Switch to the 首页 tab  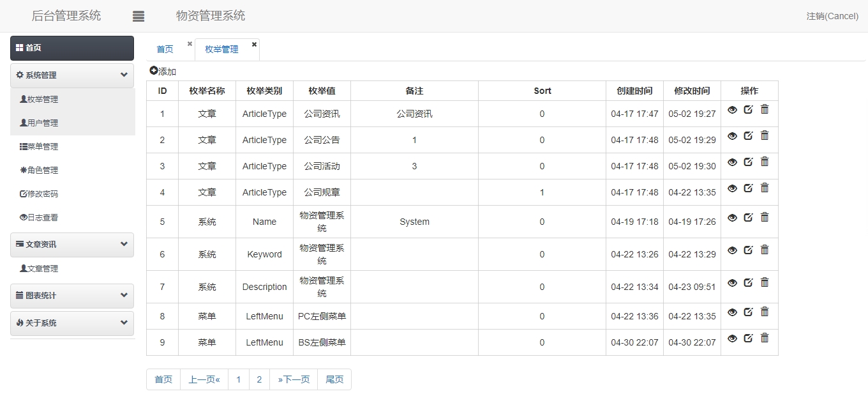[164, 49]
